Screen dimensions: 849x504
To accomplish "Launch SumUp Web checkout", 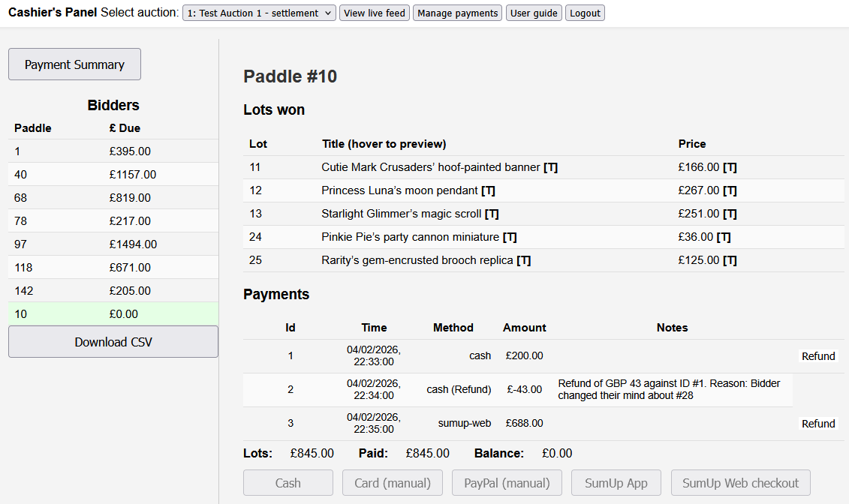I will [741, 483].
